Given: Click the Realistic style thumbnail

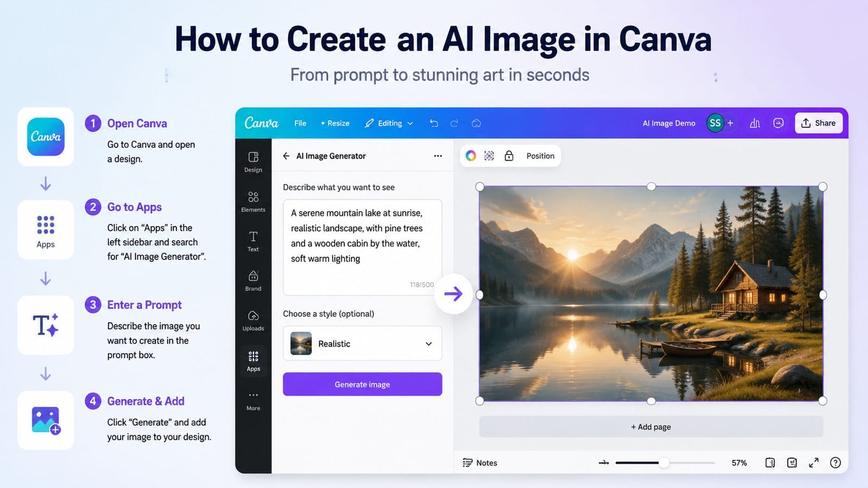Looking at the screenshot, I should (x=301, y=343).
